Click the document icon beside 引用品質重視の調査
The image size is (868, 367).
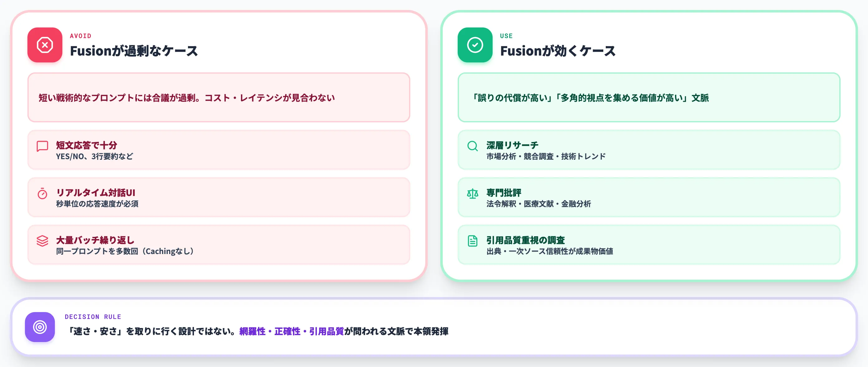pyautogui.click(x=472, y=241)
